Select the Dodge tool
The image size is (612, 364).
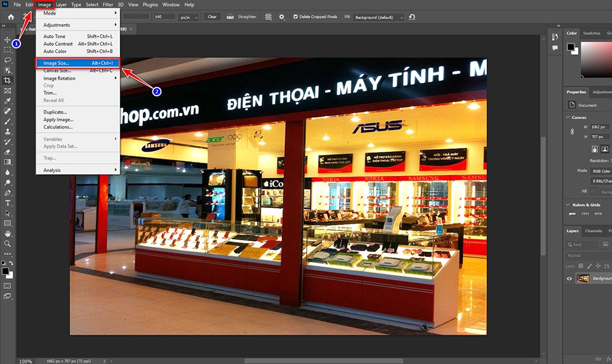pos(8,182)
